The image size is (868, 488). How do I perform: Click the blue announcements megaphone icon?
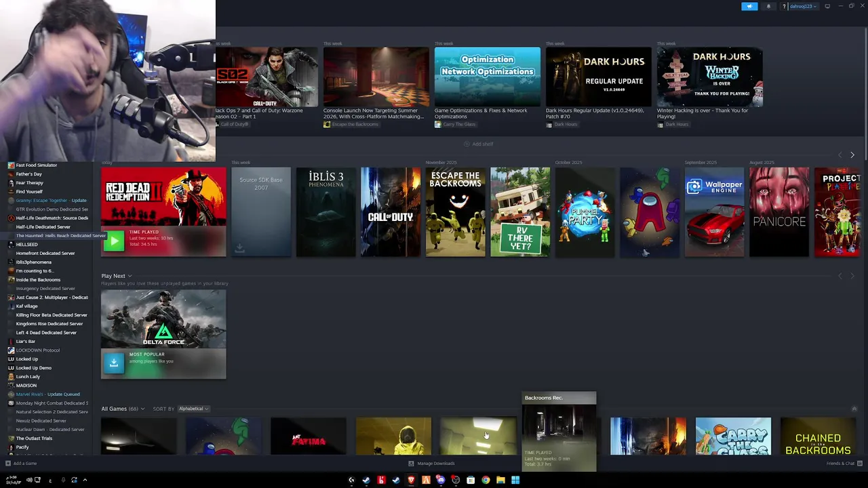pyautogui.click(x=749, y=6)
